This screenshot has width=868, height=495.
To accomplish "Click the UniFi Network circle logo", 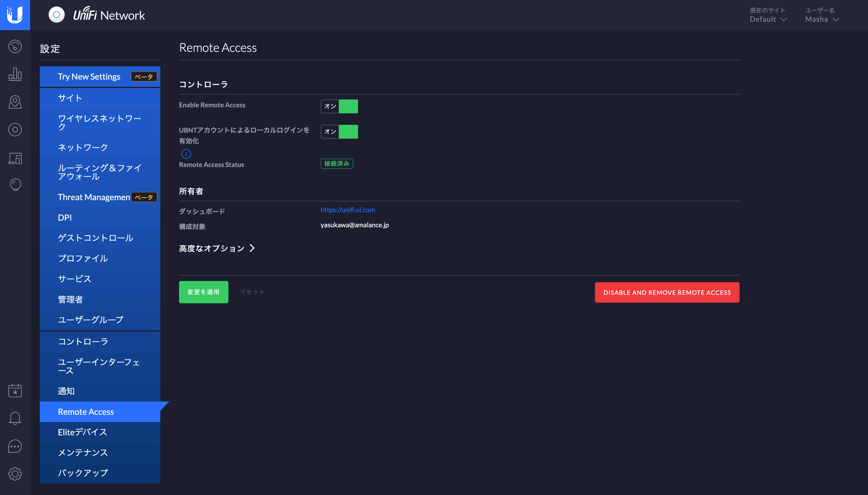I will (56, 15).
